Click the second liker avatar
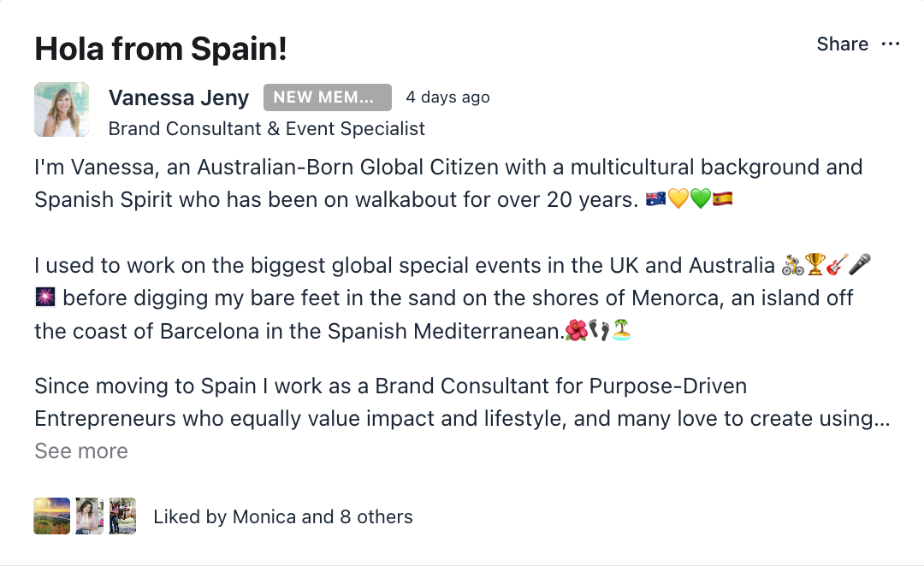The width and height of the screenshot is (924, 566). [x=89, y=516]
